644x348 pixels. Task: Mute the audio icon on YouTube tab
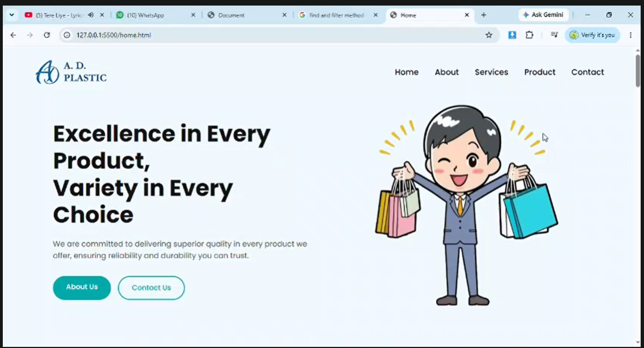91,15
